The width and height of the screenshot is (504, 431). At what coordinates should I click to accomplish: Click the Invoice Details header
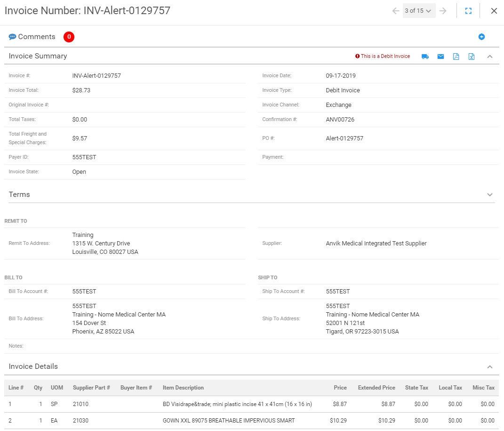click(x=33, y=366)
